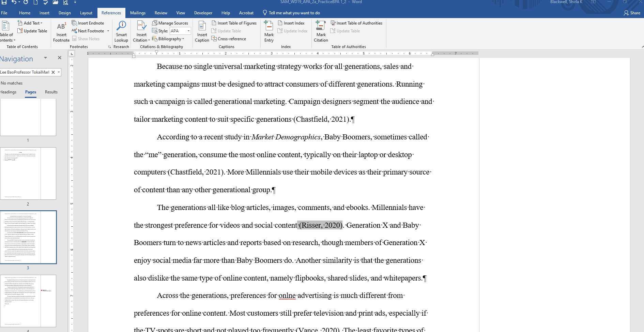Insert a Cross-reference

(x=229, y=39)
